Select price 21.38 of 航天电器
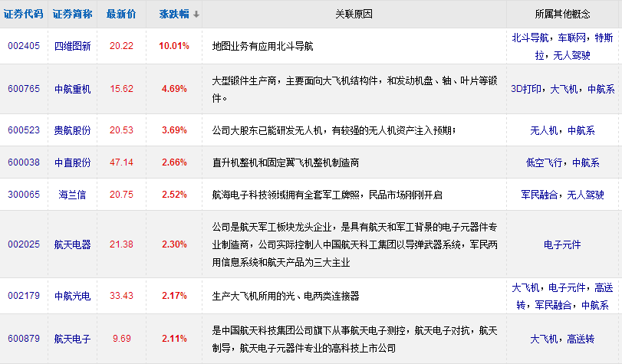622x364 pixels. [x=121, y=244]
